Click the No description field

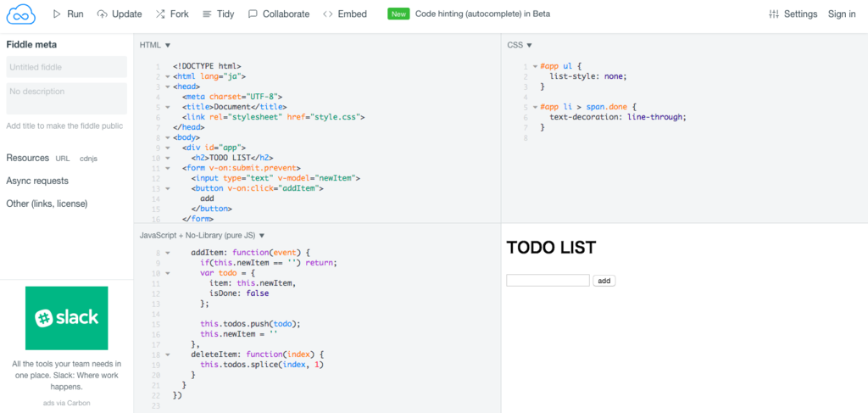66,98
